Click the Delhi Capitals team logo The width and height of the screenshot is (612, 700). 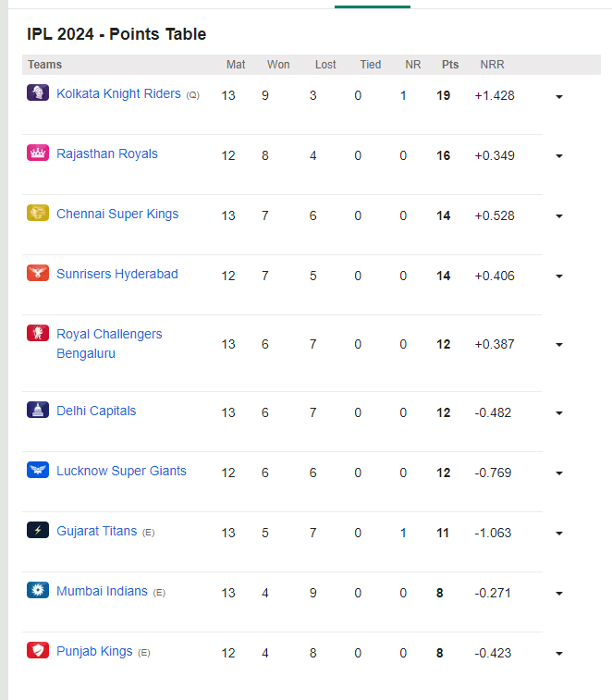[38, 410]
